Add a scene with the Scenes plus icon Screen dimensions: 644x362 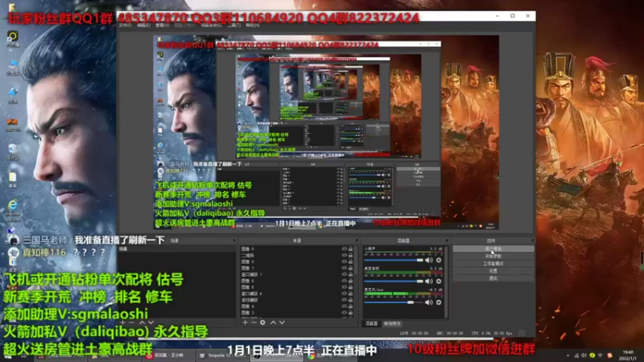click(123, 323)
